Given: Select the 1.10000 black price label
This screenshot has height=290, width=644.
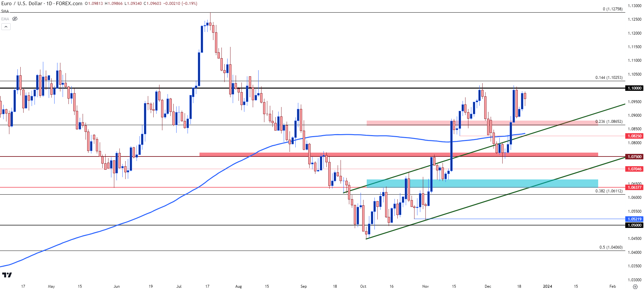Looking at the screenshot, I should pyautogui.click(x=635, y=88).
